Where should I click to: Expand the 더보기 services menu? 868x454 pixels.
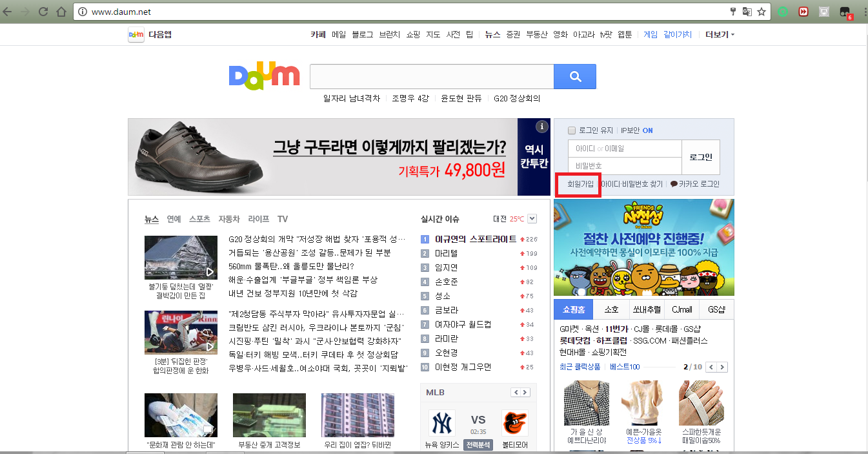[x=720, y=34]
